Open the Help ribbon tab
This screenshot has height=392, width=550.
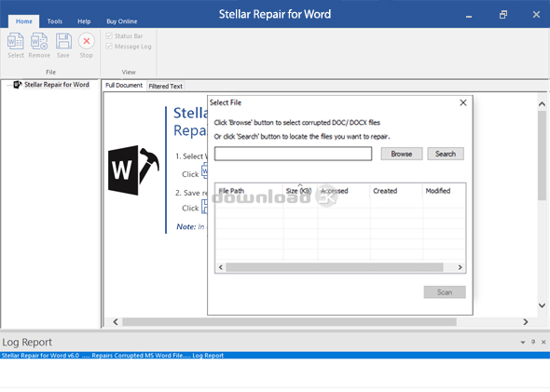[x=84, y=21]
